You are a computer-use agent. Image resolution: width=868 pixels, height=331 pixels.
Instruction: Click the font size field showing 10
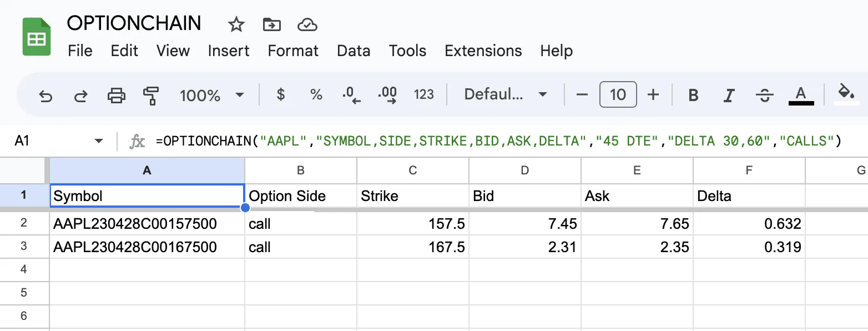(618, 94)
